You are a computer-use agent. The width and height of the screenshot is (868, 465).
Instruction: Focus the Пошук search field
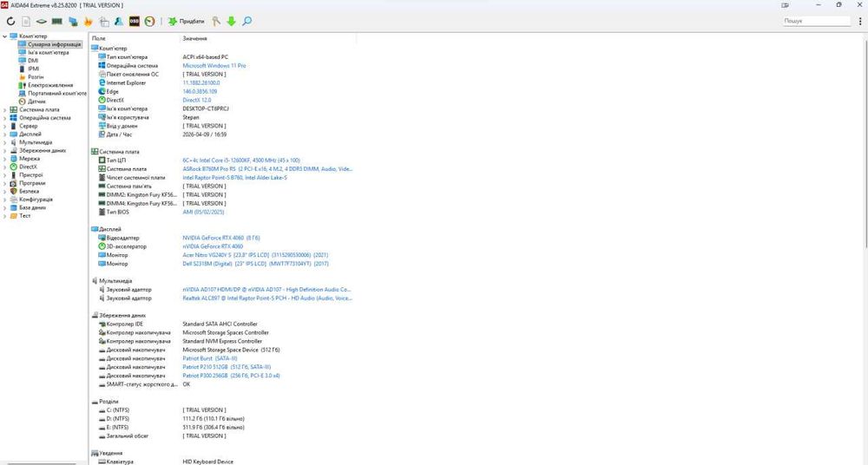click(x=817, y=21)
